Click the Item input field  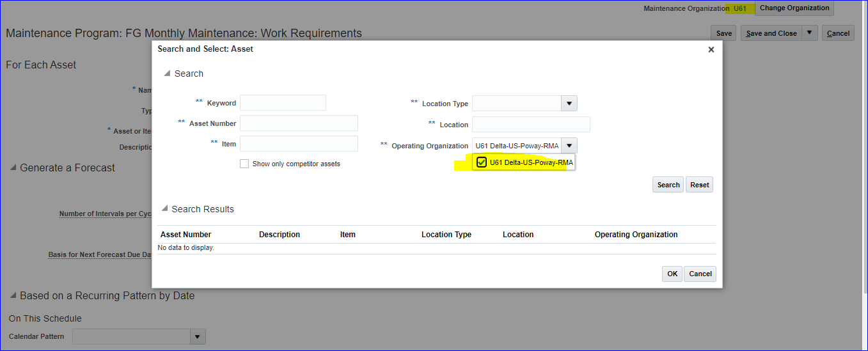tap(299, 144)
